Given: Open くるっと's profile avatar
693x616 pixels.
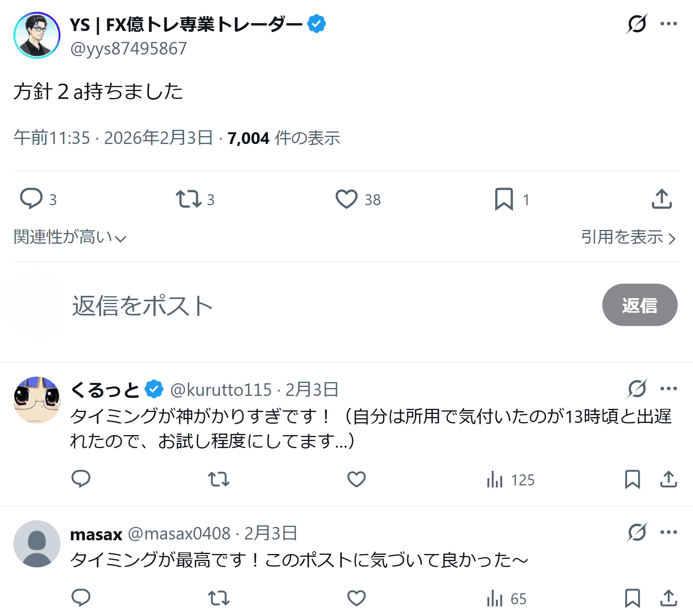Looking at the screenshot, I should (x=37, y=400).
